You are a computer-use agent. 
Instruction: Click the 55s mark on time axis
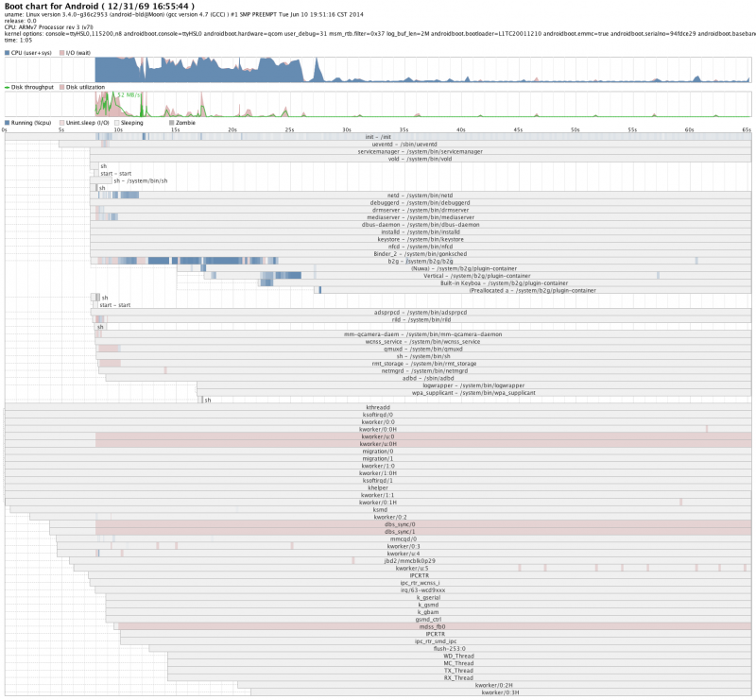pyautogui.click(x=632, y=129)
